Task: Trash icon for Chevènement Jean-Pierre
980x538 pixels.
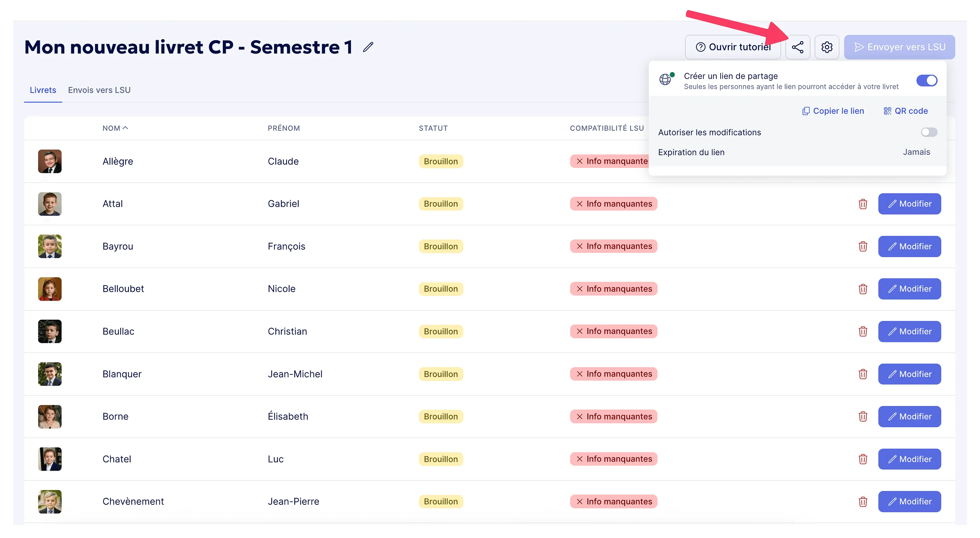Action: (862, 502)
